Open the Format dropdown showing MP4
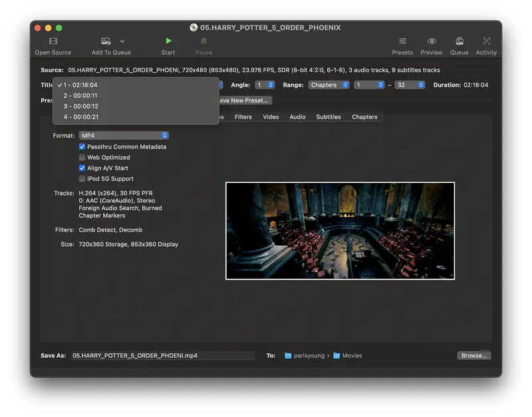Screen dimensions: 532x417 click(123, 135)
